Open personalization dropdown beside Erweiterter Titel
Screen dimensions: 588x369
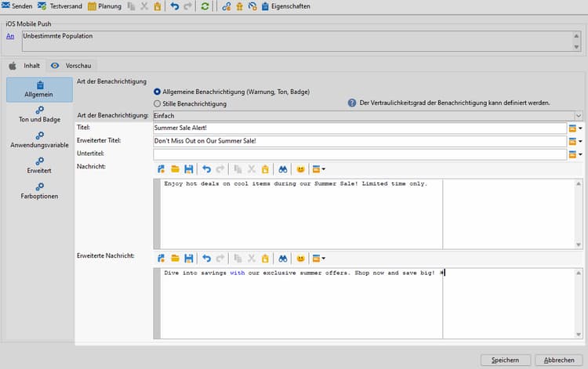tap(575, 142)
